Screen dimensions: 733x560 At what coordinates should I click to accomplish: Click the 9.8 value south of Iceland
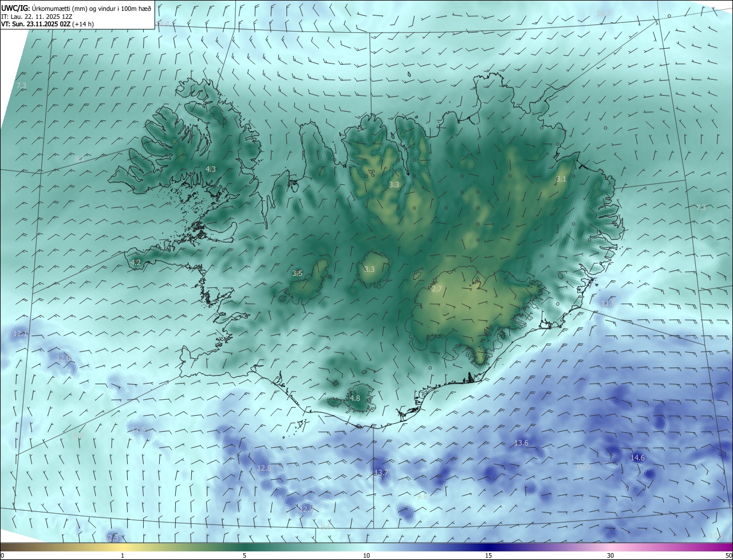[x=422, y=497]
